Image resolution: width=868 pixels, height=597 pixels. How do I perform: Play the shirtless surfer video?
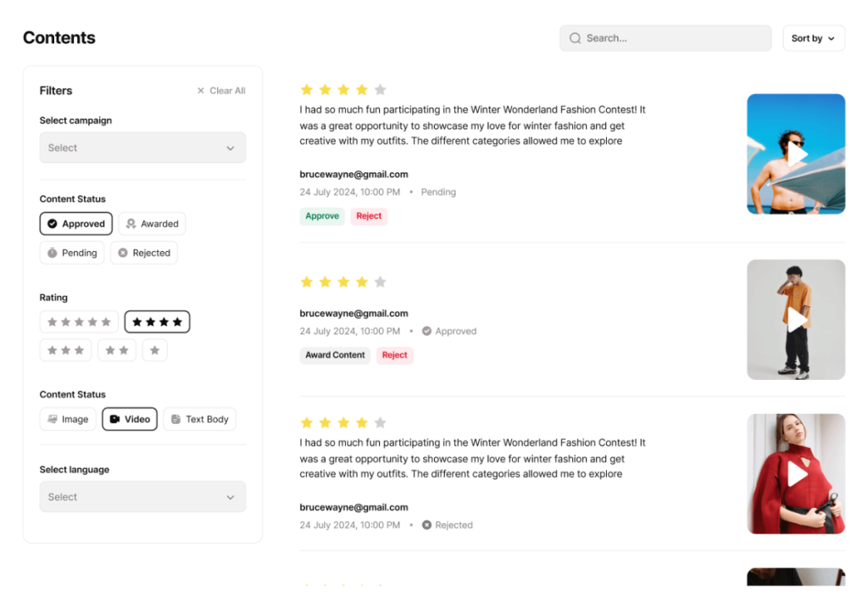click(796, 153)
